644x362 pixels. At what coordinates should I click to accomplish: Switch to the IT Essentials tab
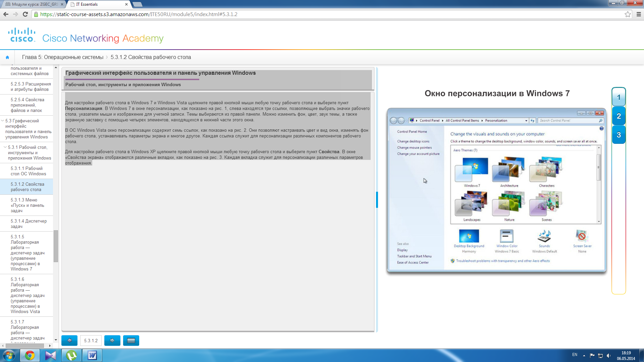(x=97, y=4)
